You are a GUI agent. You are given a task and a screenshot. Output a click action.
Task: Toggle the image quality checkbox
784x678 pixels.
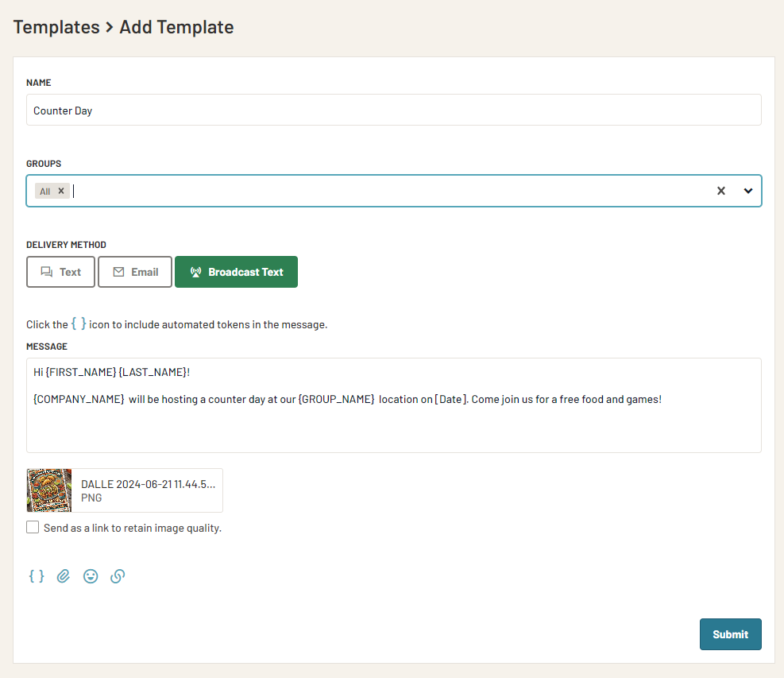(33, 526)
